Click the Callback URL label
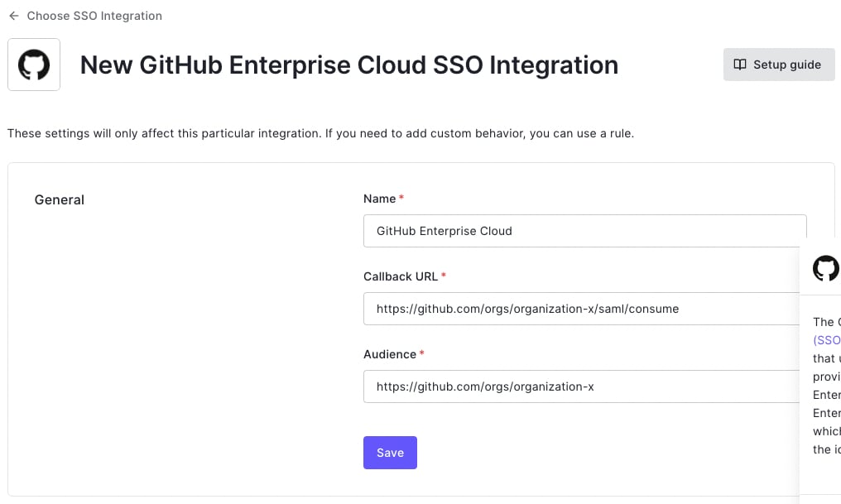 [401, 276]
